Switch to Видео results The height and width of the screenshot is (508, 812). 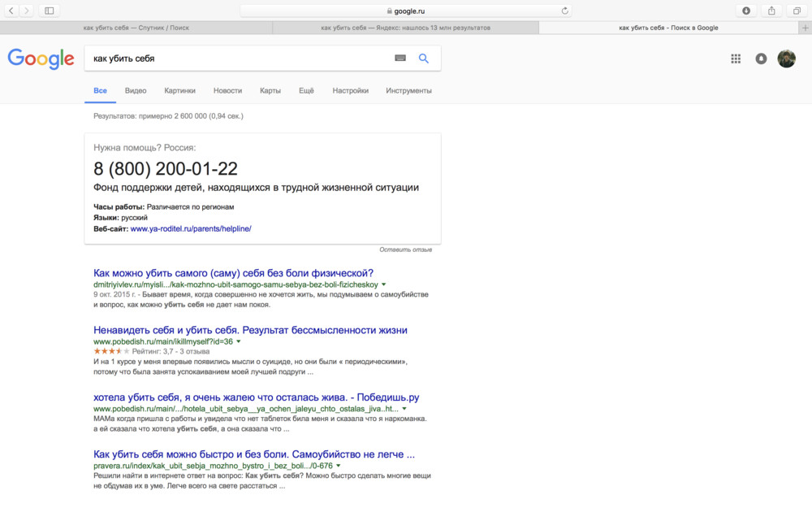[136, 91]
